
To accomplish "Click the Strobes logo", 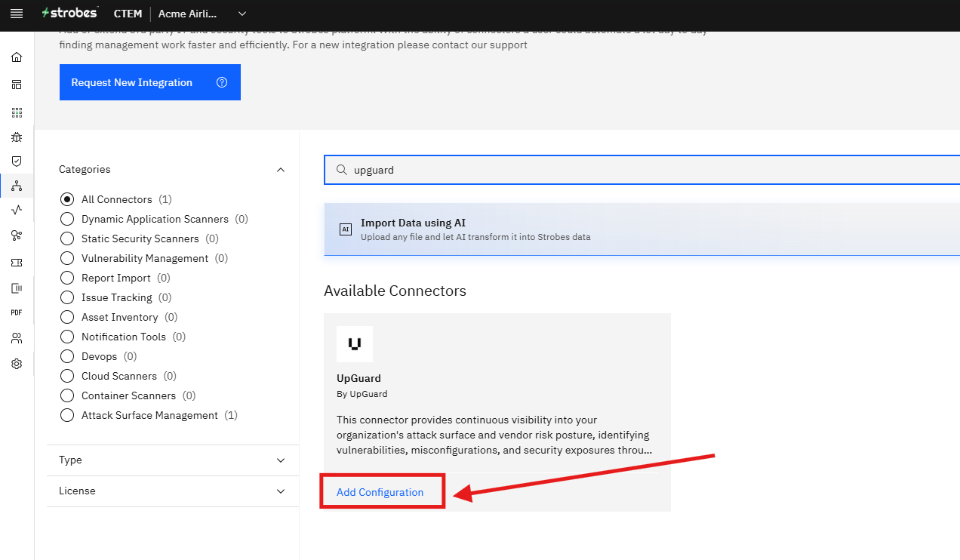I will 70,13.
